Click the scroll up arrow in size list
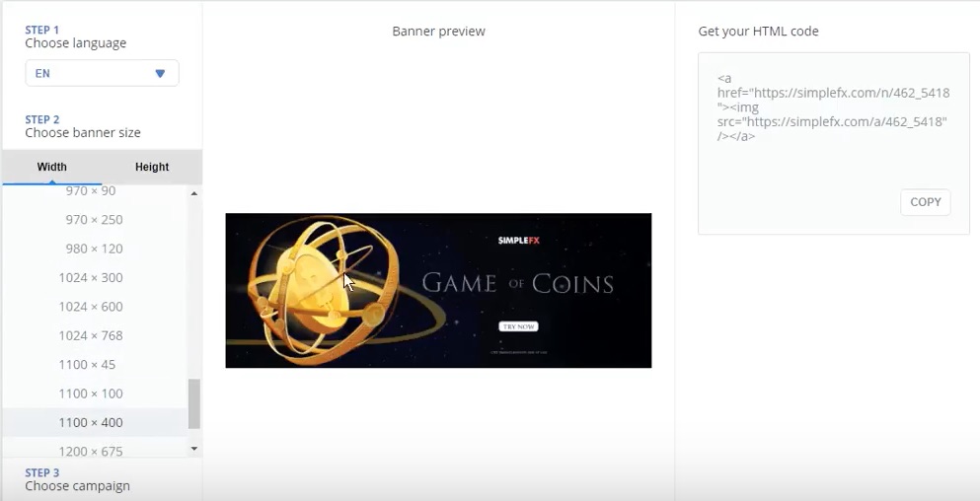 point(194,193)
